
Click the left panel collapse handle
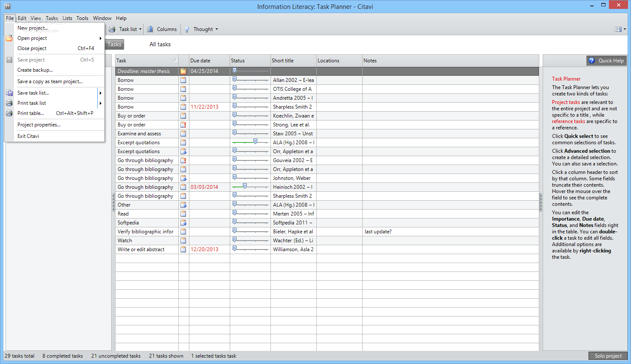pyautogui.click(x=113, y=203)
